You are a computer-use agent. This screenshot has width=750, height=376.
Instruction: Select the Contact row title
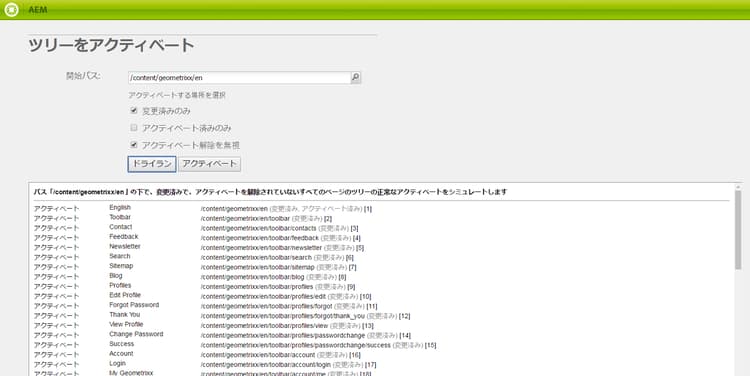(121, 227)
